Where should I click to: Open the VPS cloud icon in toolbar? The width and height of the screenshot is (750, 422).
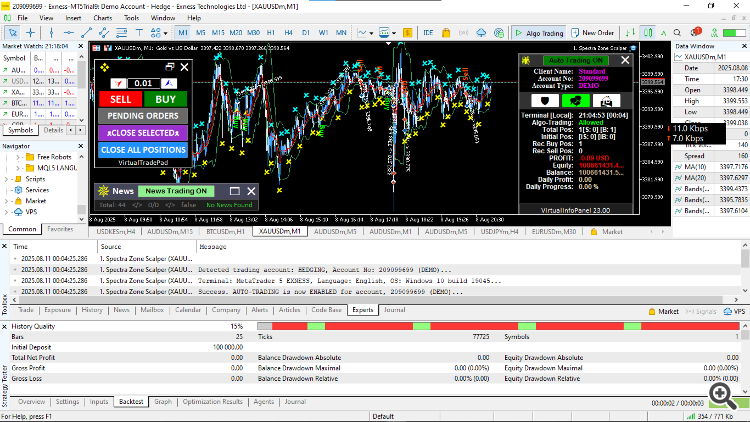481,33
